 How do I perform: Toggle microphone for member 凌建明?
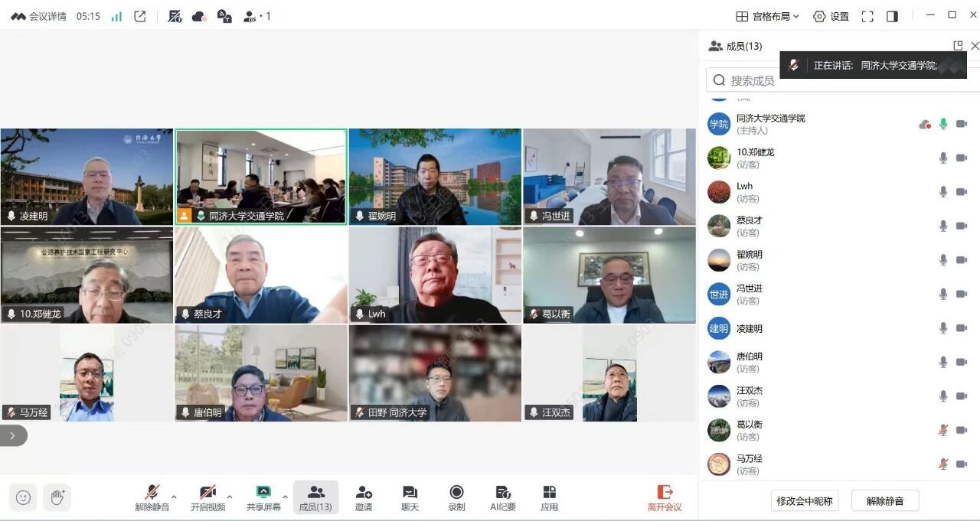943,328
